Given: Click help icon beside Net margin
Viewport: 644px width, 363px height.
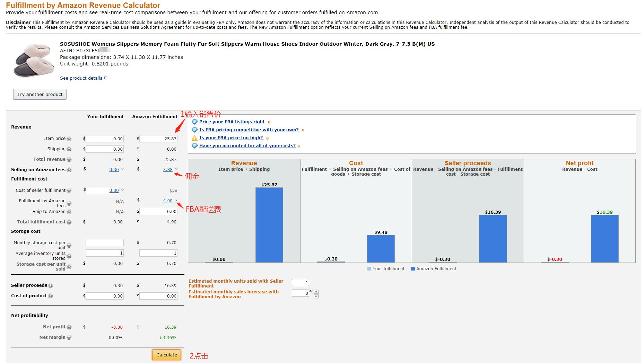Looking at the screenshot, I should [x=69, y=338].
